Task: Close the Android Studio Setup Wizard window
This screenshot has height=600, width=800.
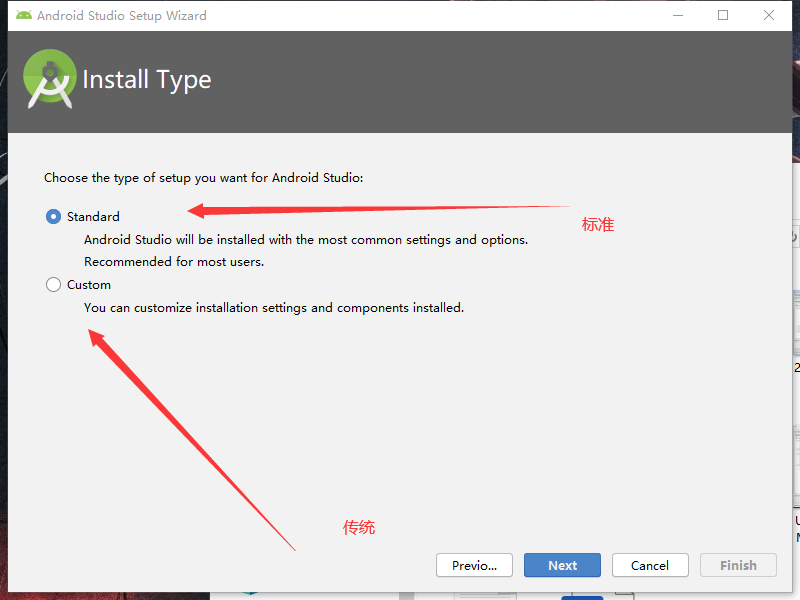Action: (769, 15)
